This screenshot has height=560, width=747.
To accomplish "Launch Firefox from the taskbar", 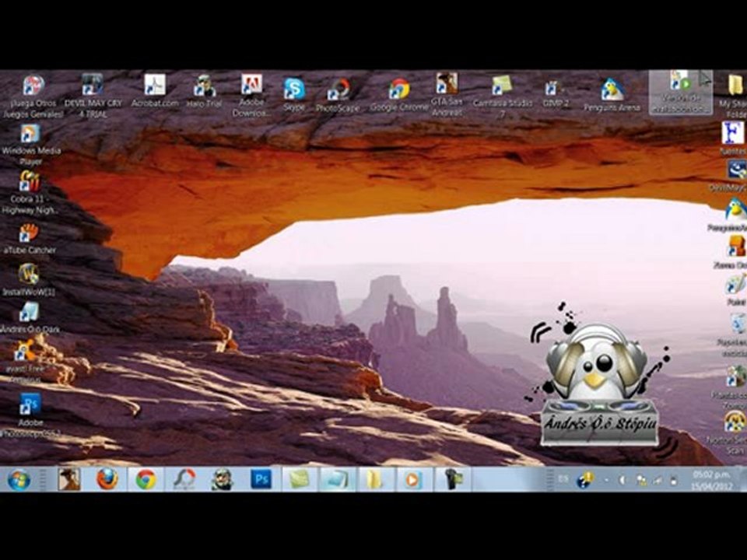I will point(107,479).
